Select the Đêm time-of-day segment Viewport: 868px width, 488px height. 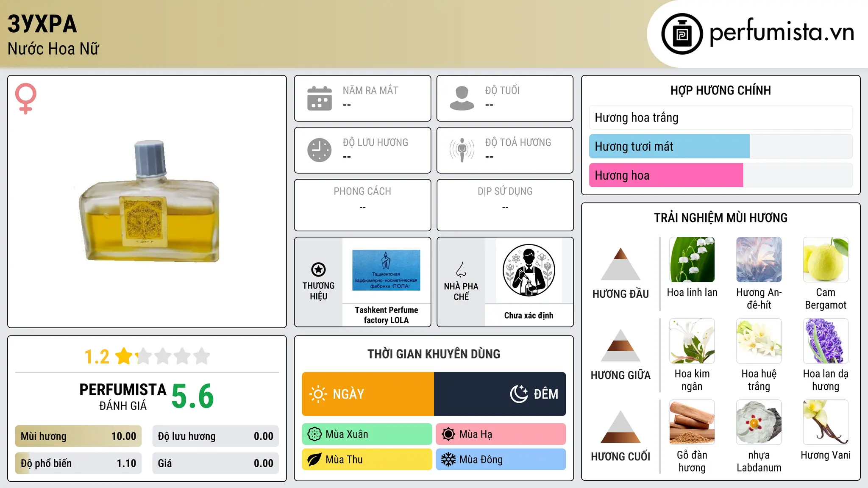(500, 394)
